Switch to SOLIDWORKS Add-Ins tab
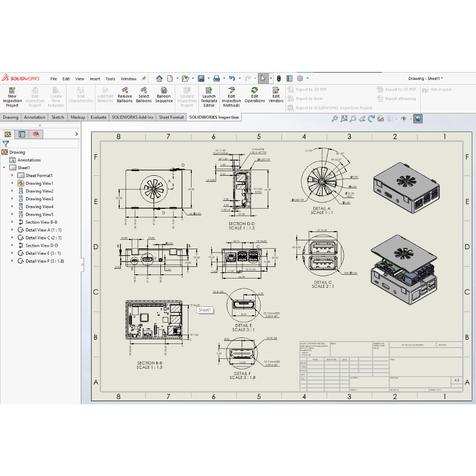Screen dimensions: 476x476 point(132,117)
